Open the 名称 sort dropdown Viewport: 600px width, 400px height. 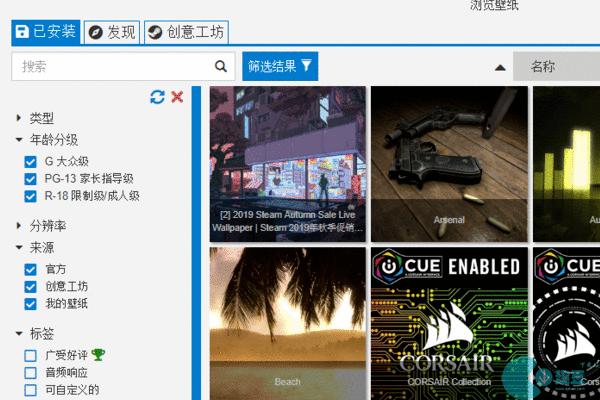tap(555, 67)
